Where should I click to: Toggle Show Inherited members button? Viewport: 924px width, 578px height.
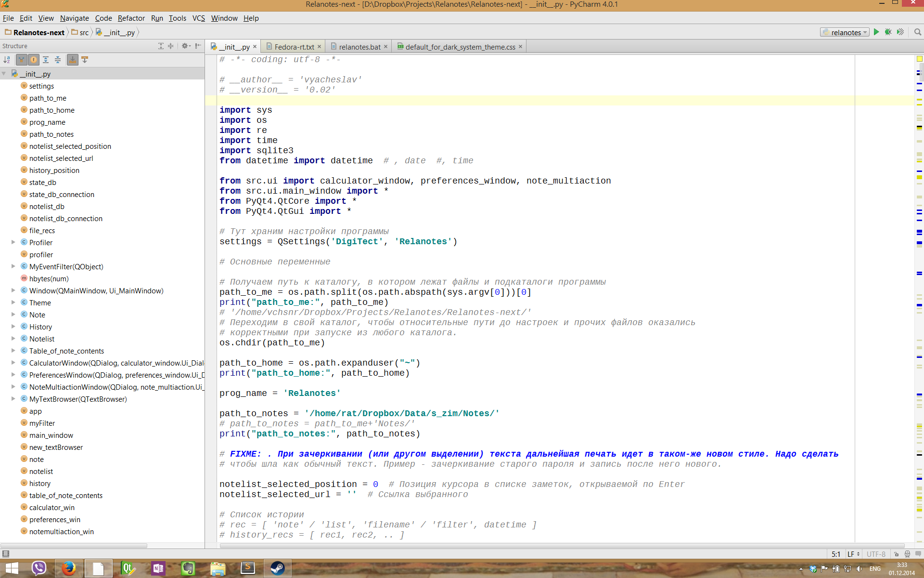tap(21, 60)
